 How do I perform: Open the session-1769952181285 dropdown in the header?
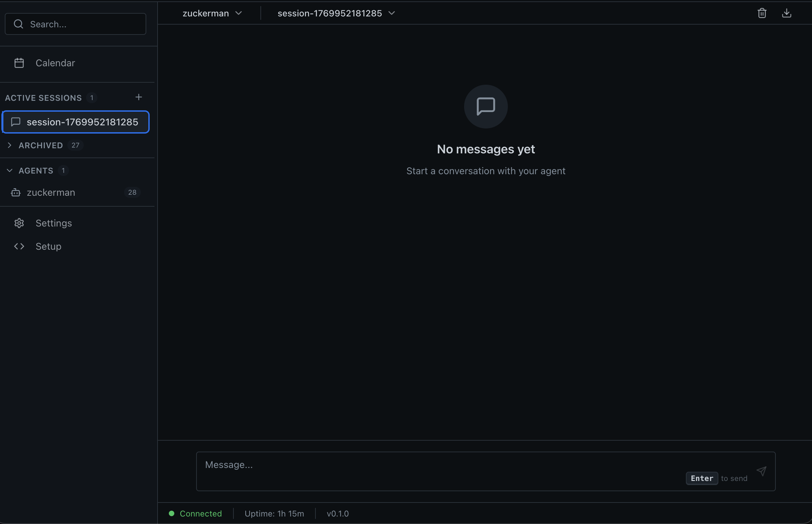point(392,13)
